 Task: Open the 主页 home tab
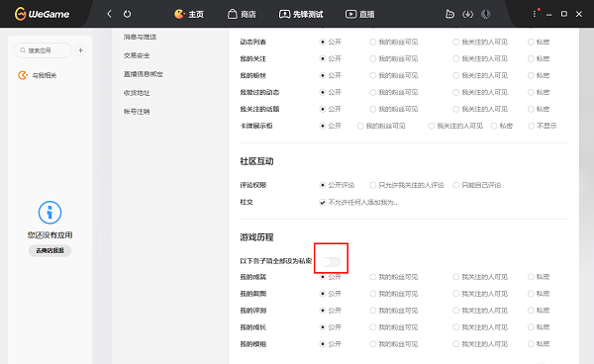coord(189,14)
